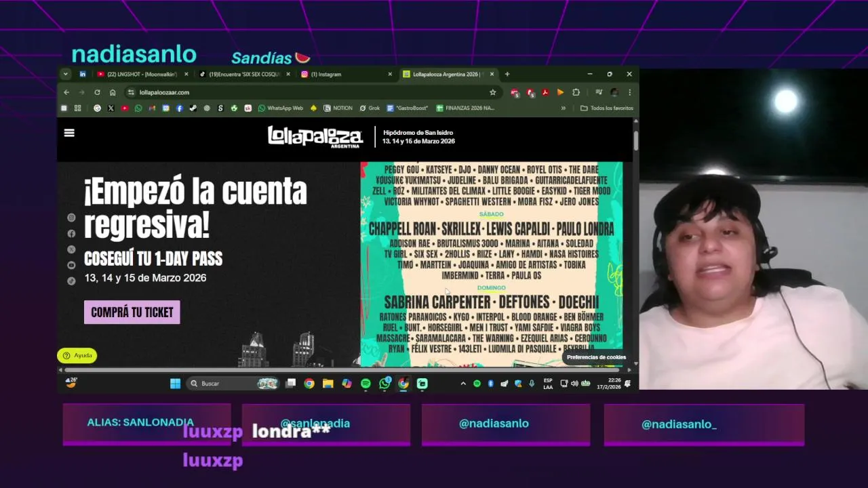
Task: Switch to the 'SIX SEX COSQUIN' TikTok tab
Action: [245, 74]
